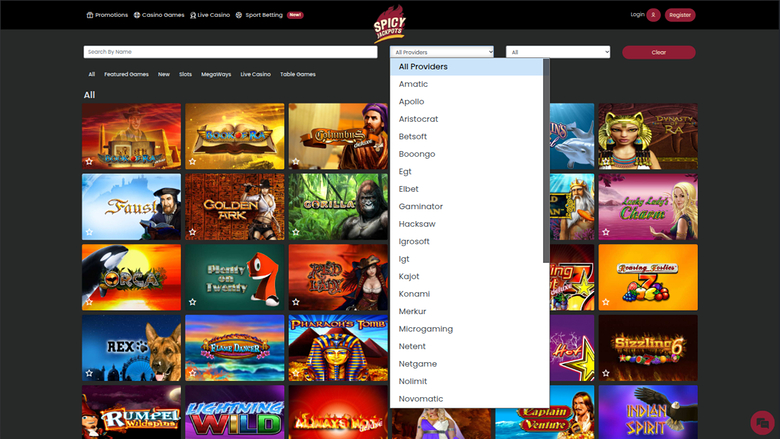Viewport: 780px width, 439px height.
Task: Choose Aristocrat from provider list
Action: click(x=467, y=119)
